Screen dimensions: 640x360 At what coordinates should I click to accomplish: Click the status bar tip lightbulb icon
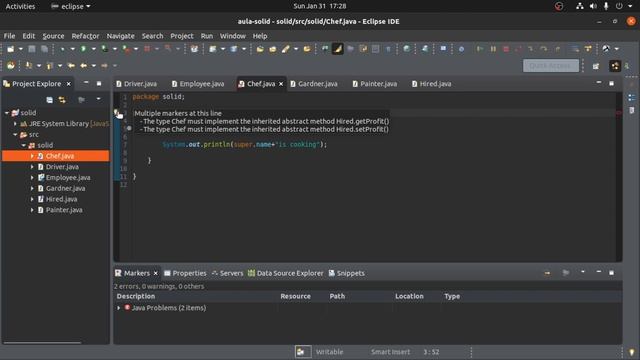coord(632,352)
